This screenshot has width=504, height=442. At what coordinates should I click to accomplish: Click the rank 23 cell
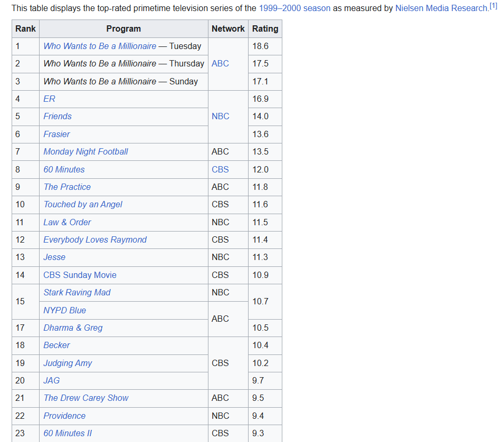[x=26, y=433]
